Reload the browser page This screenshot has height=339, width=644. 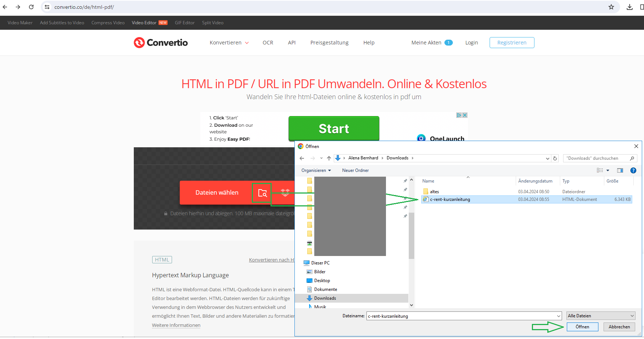pos(31,7)
